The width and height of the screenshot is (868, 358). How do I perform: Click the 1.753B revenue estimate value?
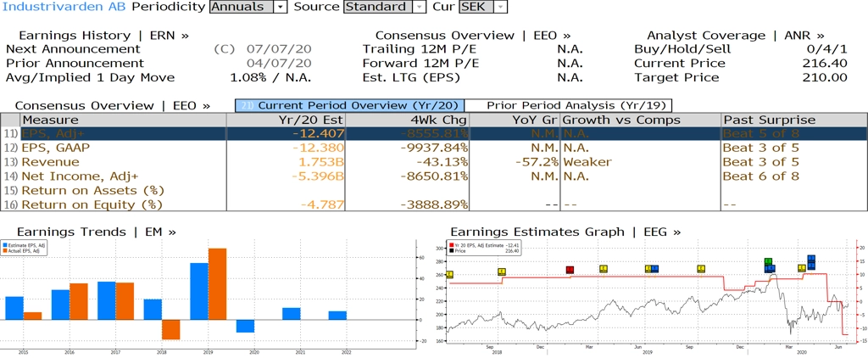321,162
